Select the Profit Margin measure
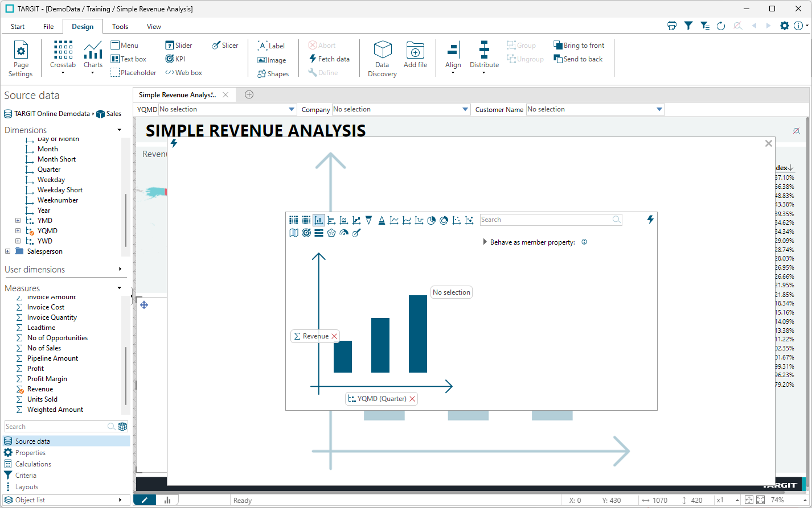812x508 pixels. coord(47,379)
